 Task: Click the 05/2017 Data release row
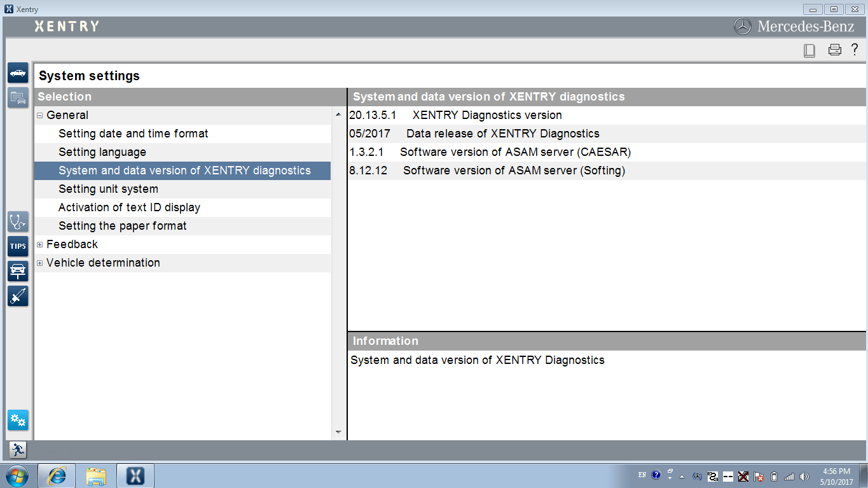607,134
